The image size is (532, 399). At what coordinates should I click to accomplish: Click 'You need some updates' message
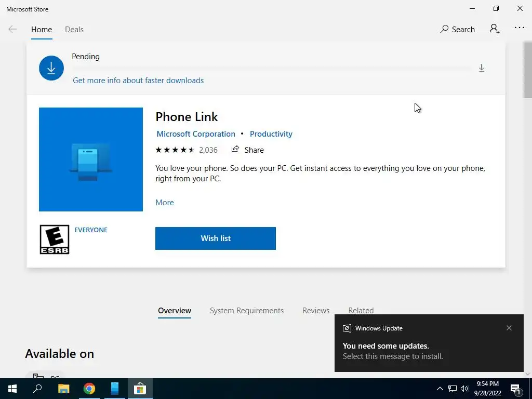(385, 345)
